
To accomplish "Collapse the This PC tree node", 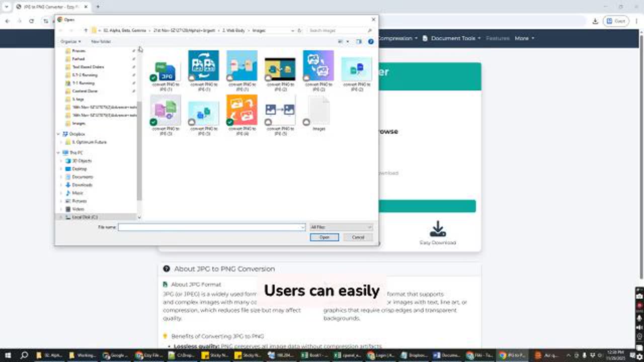I will click(x=58, y=153).
